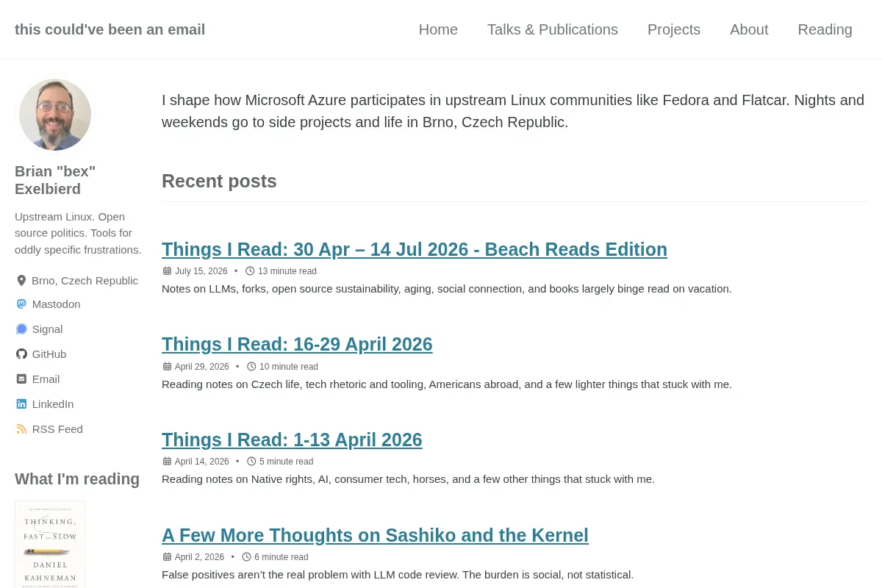This screenshot has width=882, height=588.
Task: Select the About nav item
Action: (749, 29)
